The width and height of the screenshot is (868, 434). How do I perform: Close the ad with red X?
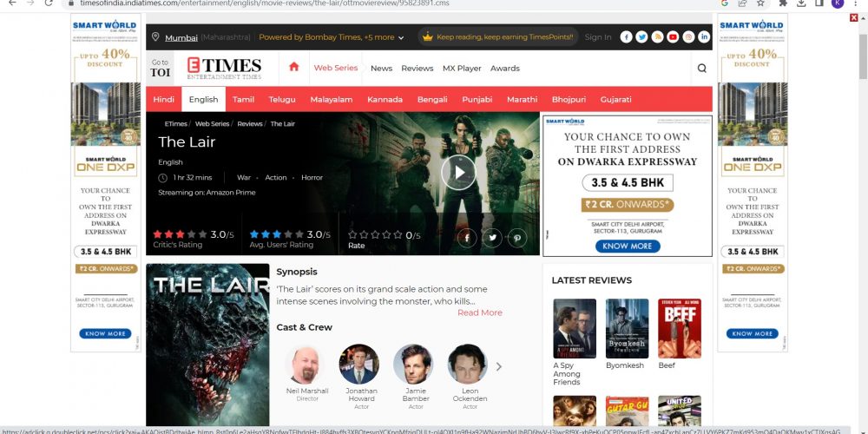pos(853,17)
